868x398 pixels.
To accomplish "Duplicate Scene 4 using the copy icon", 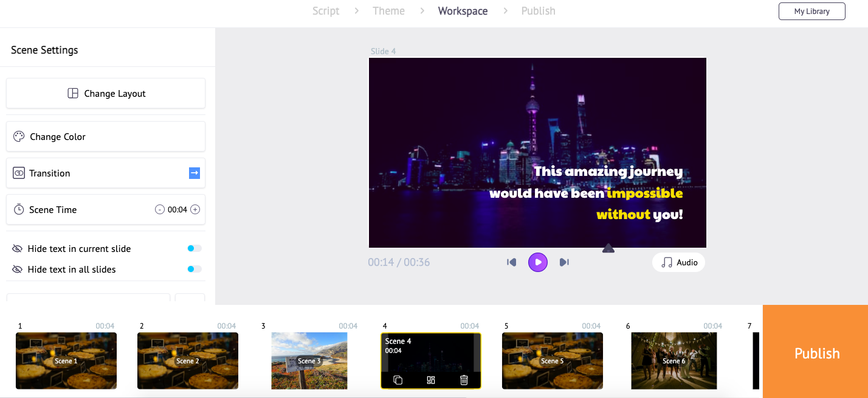I will 398,380.
